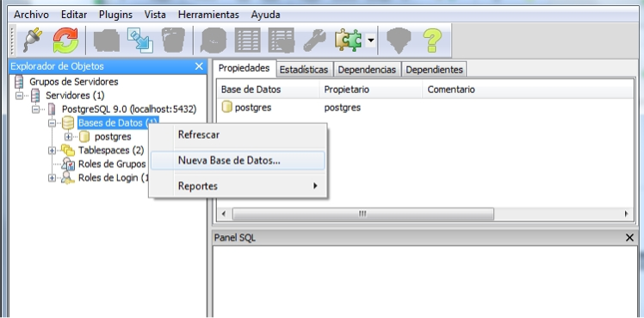Switch to the Dependientes tab
This screenshot has width=644, height=318.
[434, 70]
